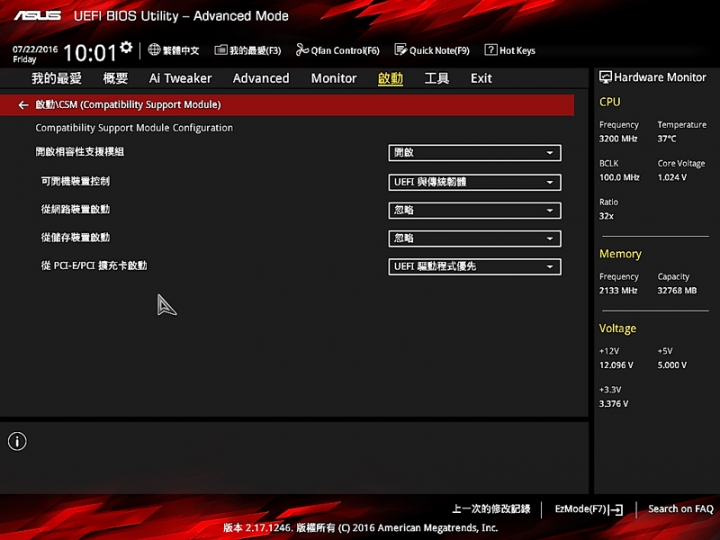
Task: Select 繁體中文 language option
Action: point(181,51)
